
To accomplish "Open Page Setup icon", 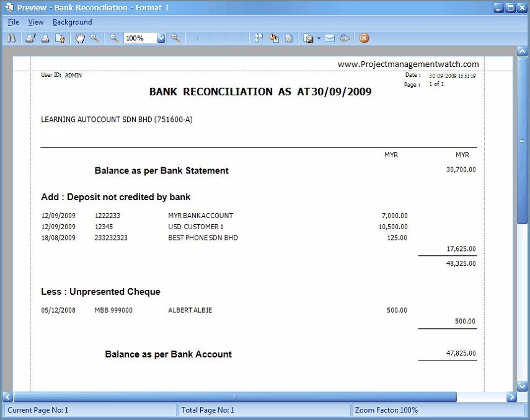I will point(60,38).
